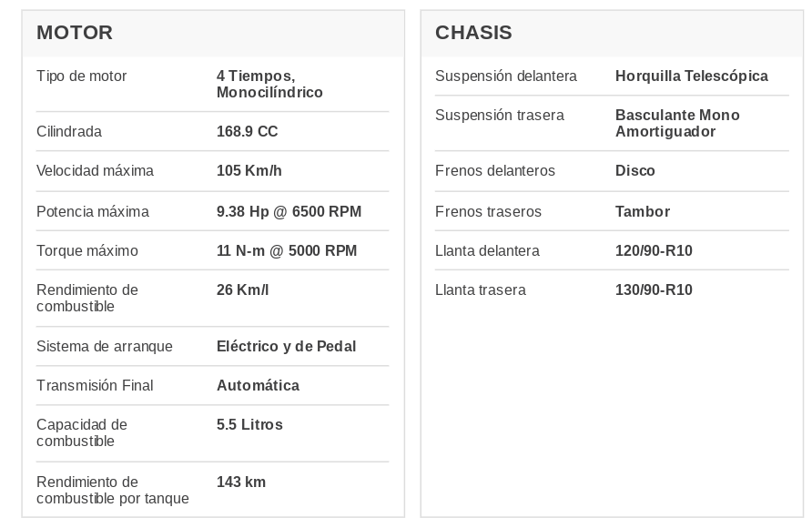Select the Tipo de motor label
Image resolution: width=812 pixels, height=528 pixels.
pyautogui.click(x=81, y=76)
